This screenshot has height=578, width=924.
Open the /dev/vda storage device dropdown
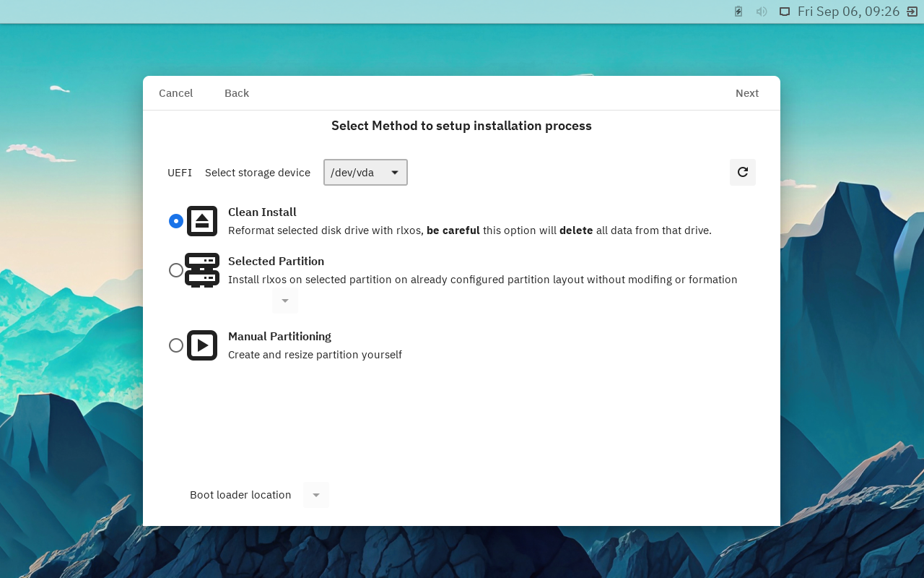tap(365, 172)
